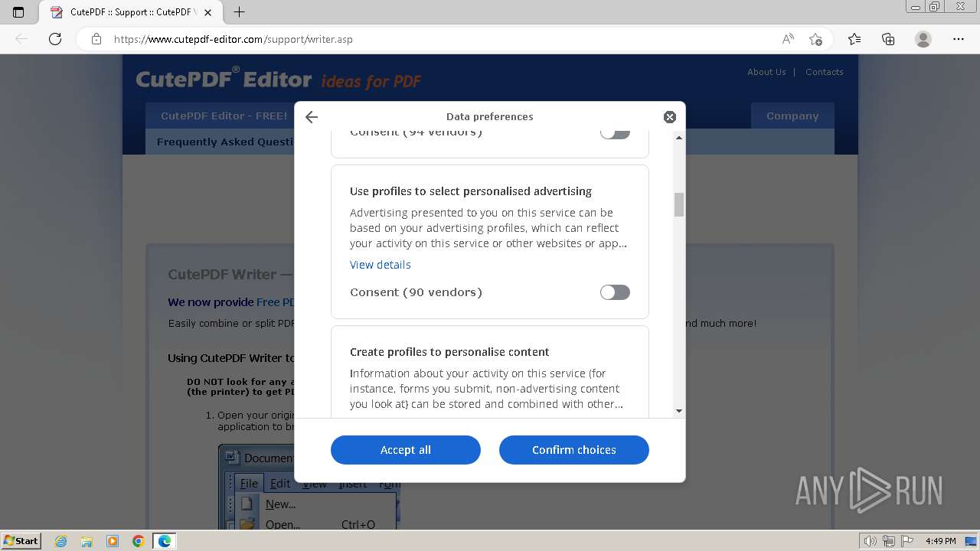Open the browser profile menu

[x=923, y=39]
